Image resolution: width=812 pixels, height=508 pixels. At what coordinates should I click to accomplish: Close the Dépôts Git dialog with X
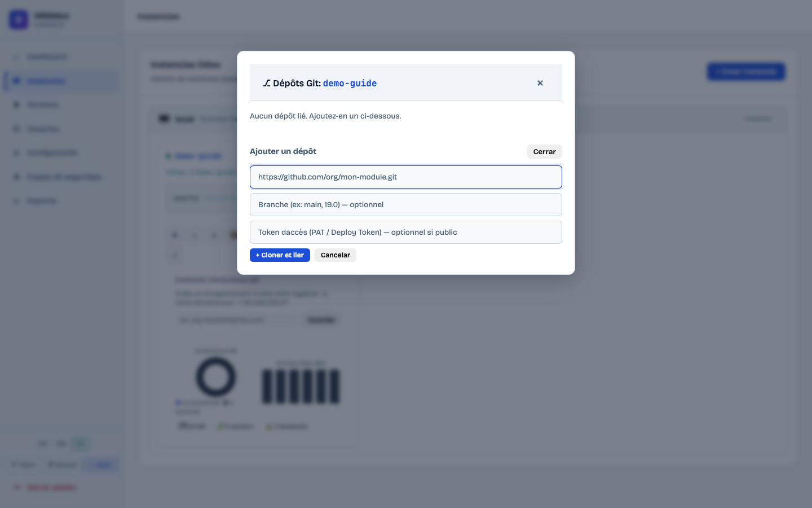(x=540, y=83)
